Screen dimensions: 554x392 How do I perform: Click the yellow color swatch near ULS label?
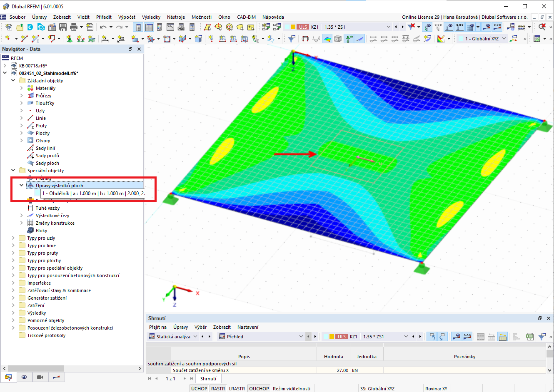292,26
